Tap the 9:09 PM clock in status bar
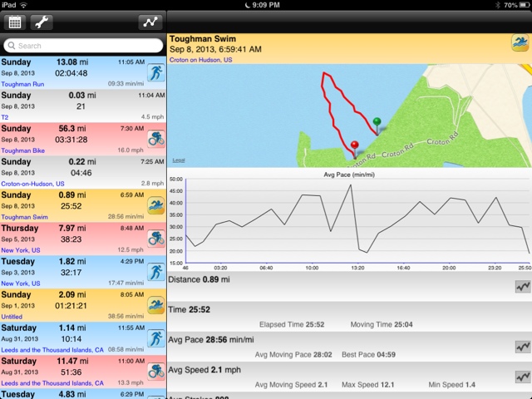This screenshot has width=532, height=399. click(266, 5)
